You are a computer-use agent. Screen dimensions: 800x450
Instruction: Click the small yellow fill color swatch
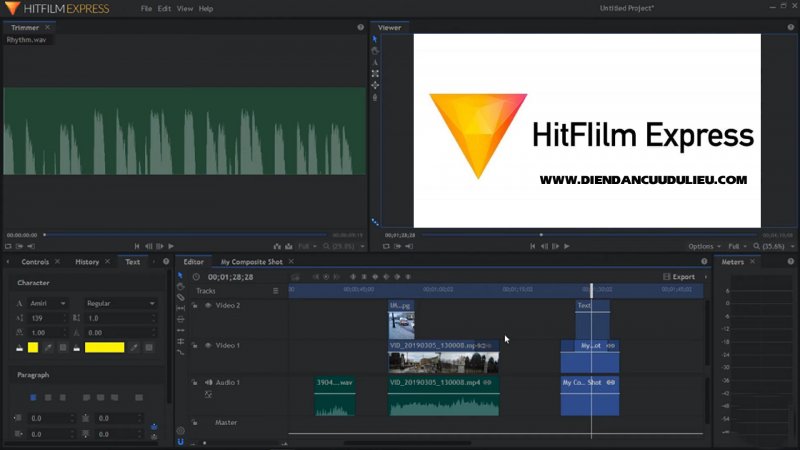(33, 347)
